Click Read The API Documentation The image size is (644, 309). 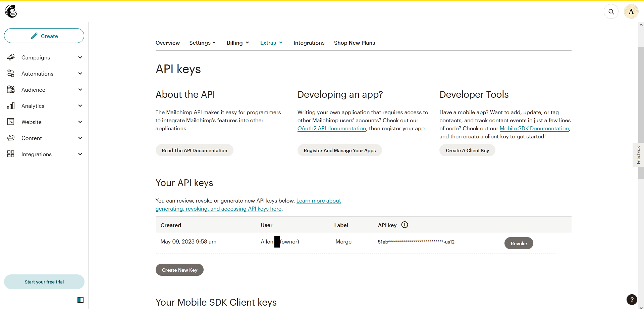pyautogui.click(x=195, y=150)
